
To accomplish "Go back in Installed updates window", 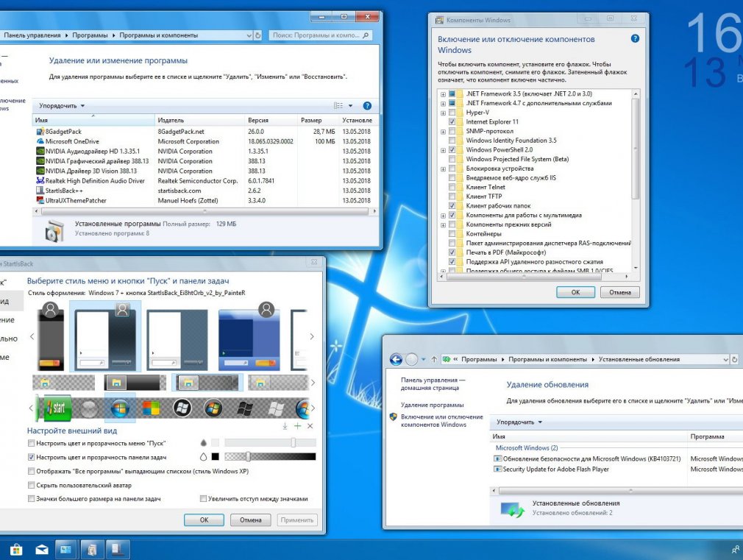I will point(396,359).
